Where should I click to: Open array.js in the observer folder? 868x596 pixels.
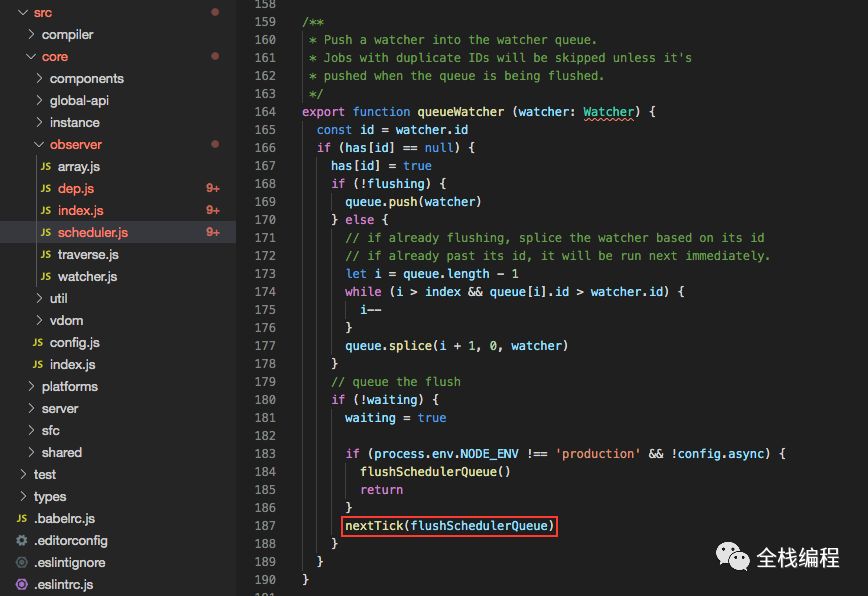(79, 166)
